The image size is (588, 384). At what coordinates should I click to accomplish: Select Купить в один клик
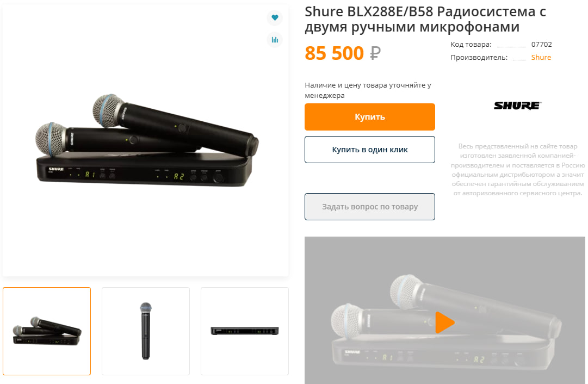coord(370,150)
